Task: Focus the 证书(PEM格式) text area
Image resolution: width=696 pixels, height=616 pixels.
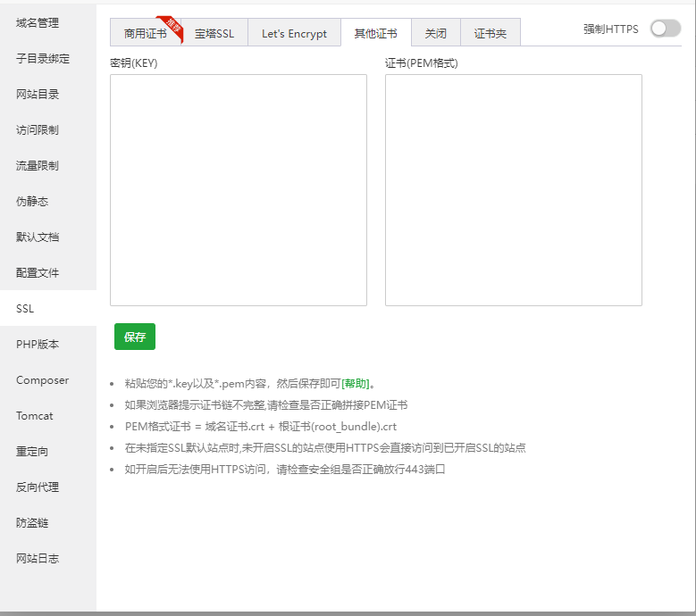Action: pos(514,190)
